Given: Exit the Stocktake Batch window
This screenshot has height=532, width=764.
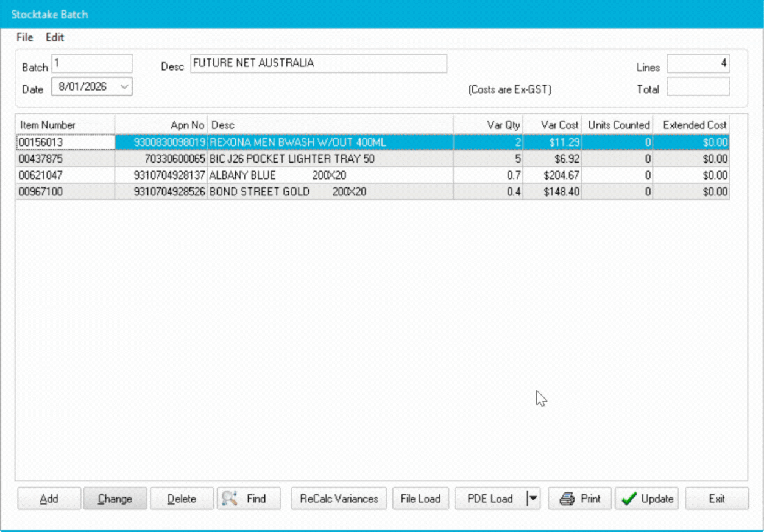Looking at the screenshot, I should pos(716,499).
